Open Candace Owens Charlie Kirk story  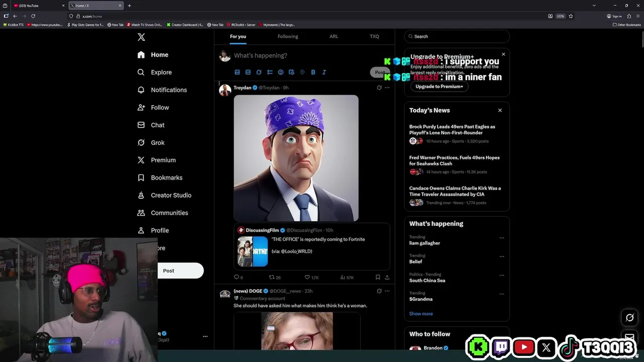click(457, 196)
